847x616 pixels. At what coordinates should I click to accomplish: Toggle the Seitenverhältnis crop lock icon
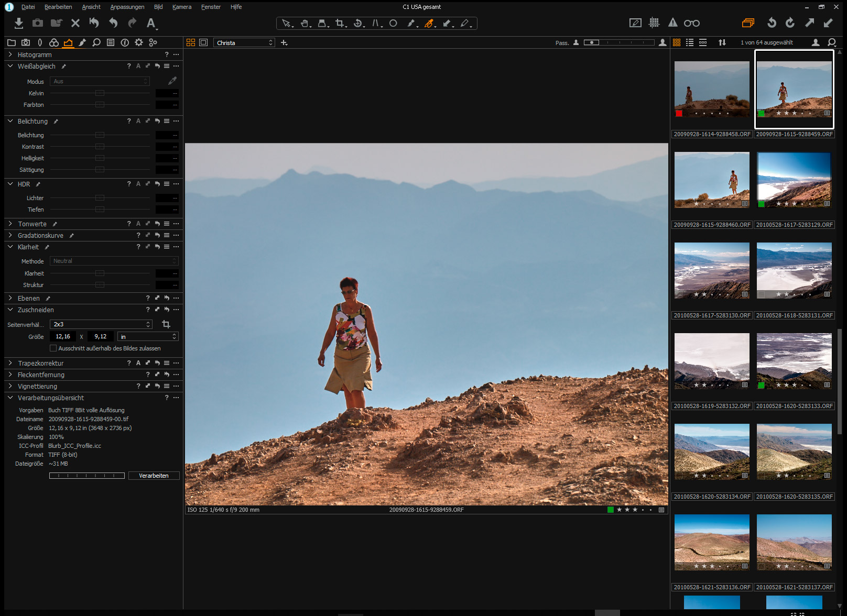tap(166, 324)
